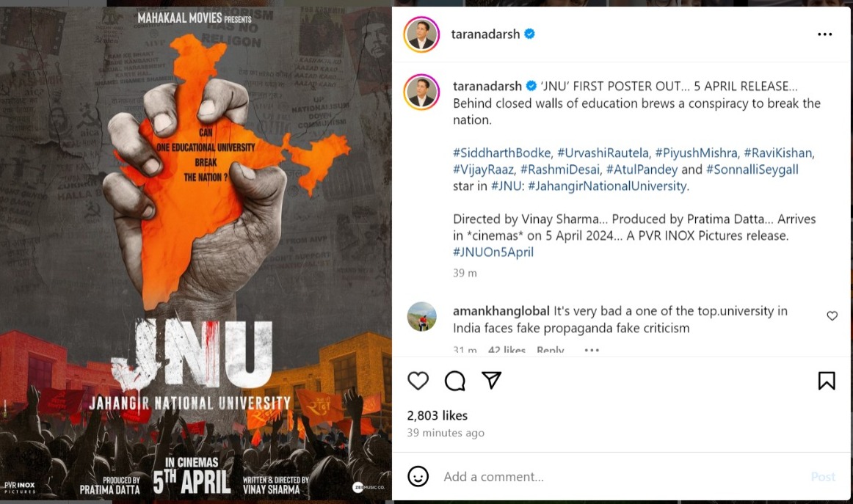
Task: Open comments with the speech bubble icon
Action: [455, 381]
